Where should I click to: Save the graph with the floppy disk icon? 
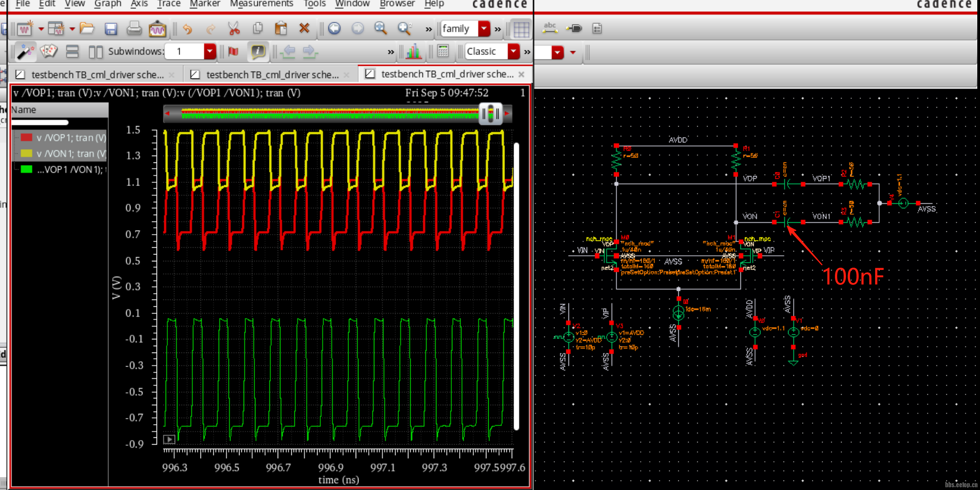point(111,29)
